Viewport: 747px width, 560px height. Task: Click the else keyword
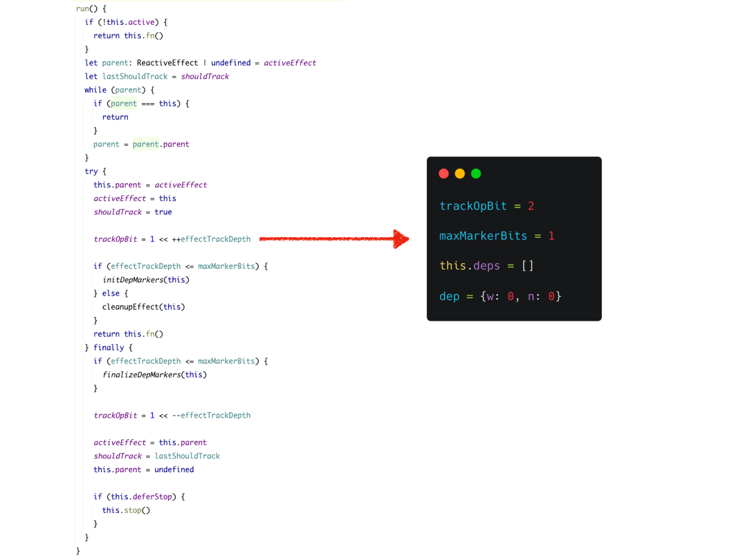tap(111, 293)
